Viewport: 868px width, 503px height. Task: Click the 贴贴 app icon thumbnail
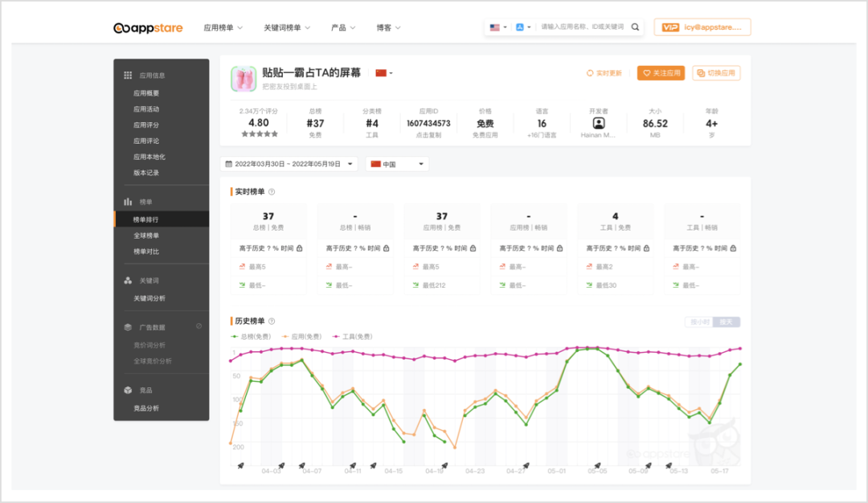(x=244, y=79)
